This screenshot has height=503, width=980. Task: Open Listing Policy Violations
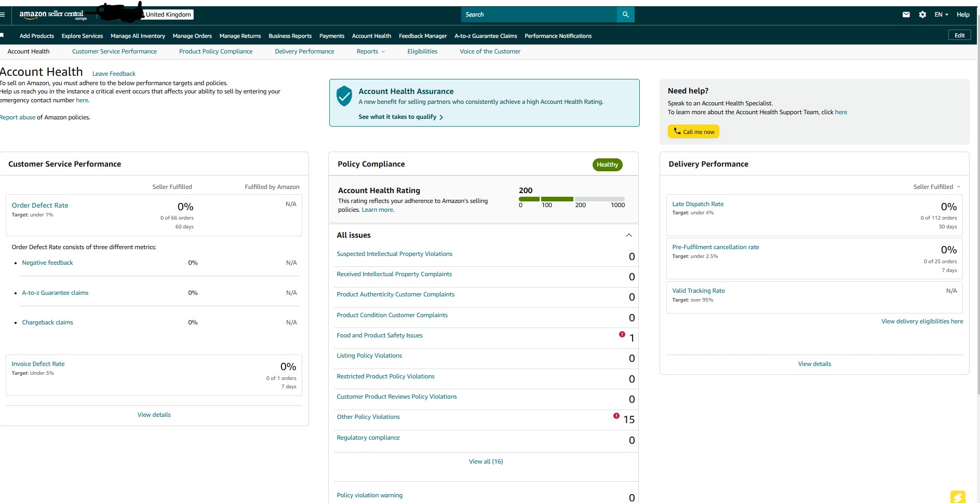(x=369, y=356)
